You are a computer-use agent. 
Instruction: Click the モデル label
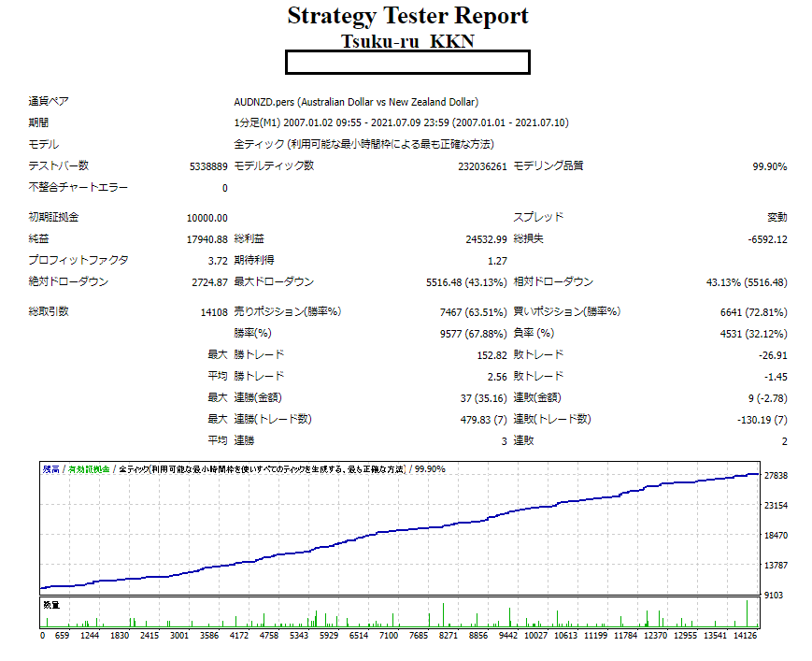(x=44, y=145)
